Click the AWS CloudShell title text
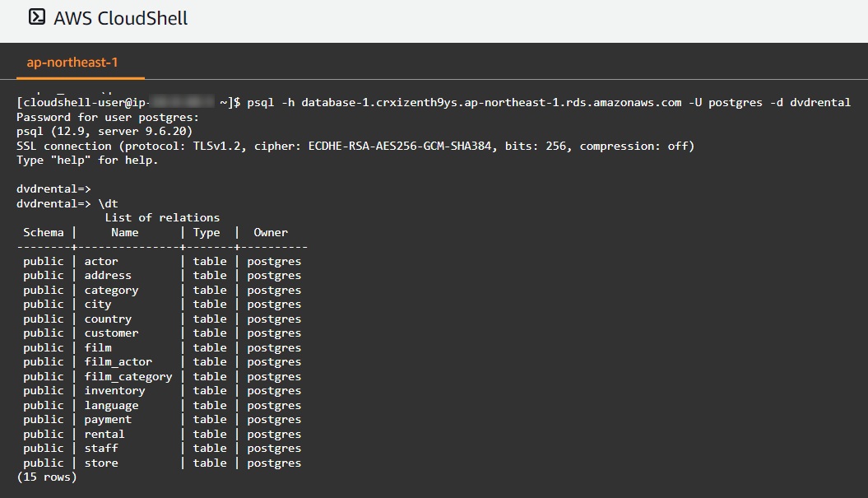Screen dimensions: 868x498 tap(121, 18)
